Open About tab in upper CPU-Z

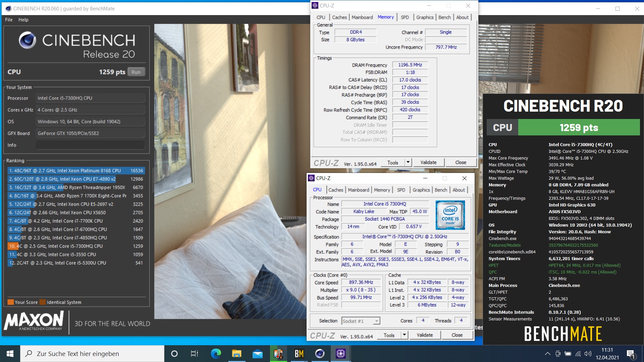pos(462,17)
